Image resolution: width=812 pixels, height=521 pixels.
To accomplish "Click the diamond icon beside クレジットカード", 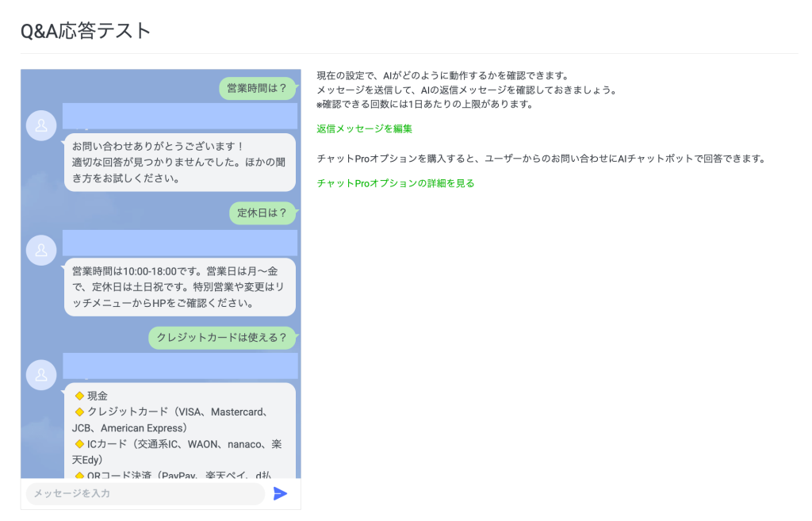I will 79,412.
